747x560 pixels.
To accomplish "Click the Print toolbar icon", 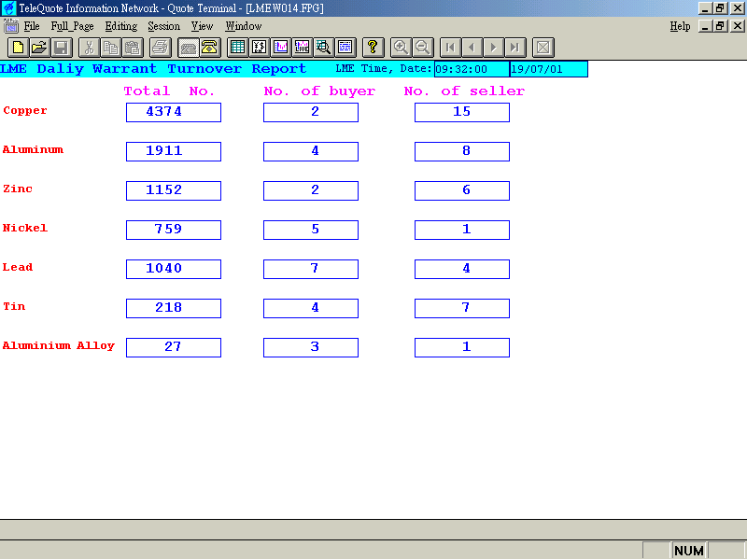I will pos(160,48).
